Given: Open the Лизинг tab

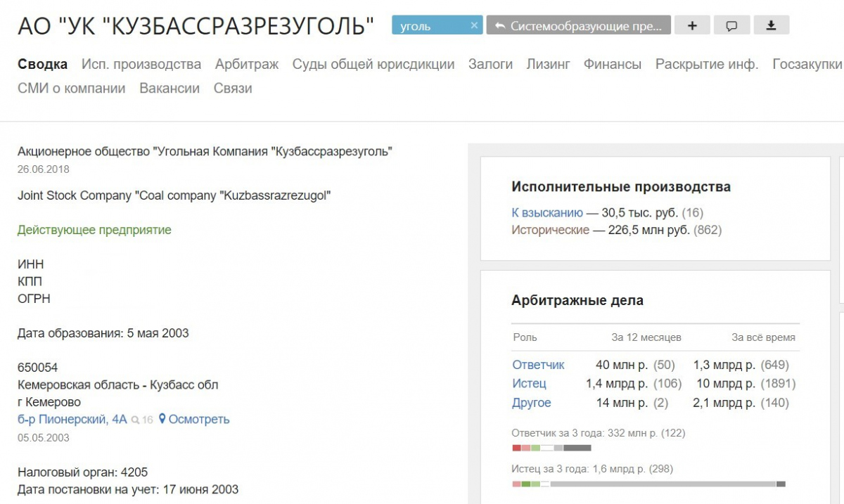Looking at the screenshot, I should [x=548, y=64].
